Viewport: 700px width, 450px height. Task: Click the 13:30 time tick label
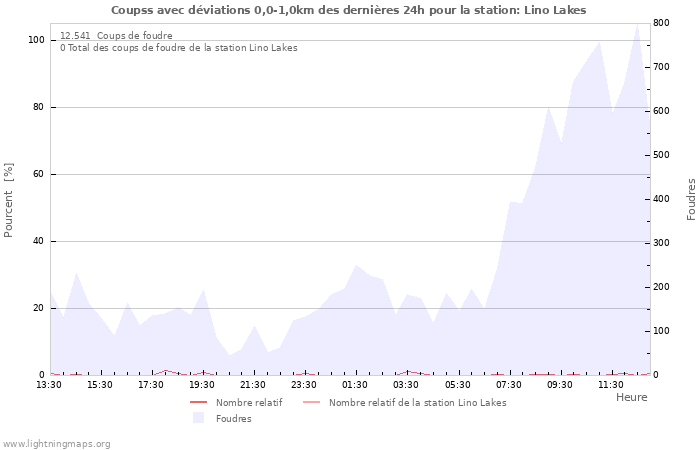(49, 385)
